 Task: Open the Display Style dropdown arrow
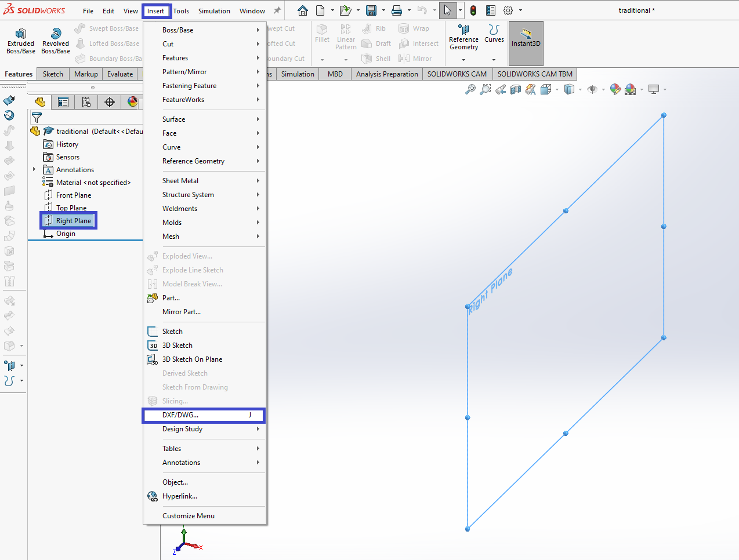(581, 90)
